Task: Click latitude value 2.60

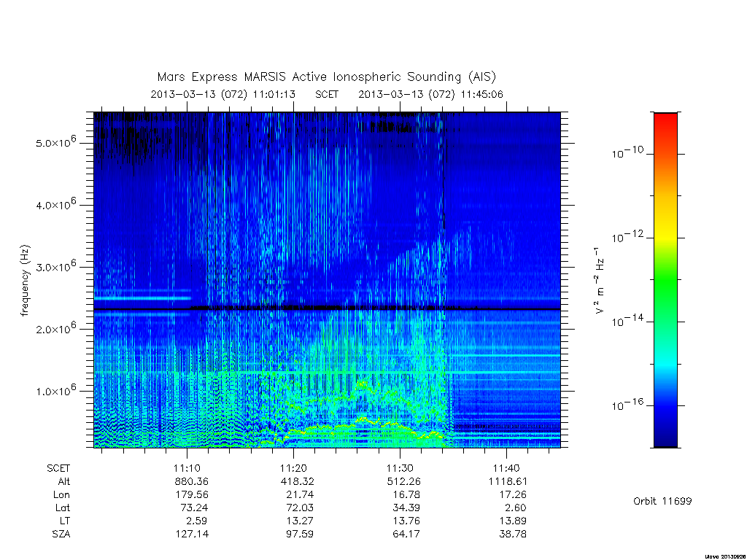Action: (516, 507)
